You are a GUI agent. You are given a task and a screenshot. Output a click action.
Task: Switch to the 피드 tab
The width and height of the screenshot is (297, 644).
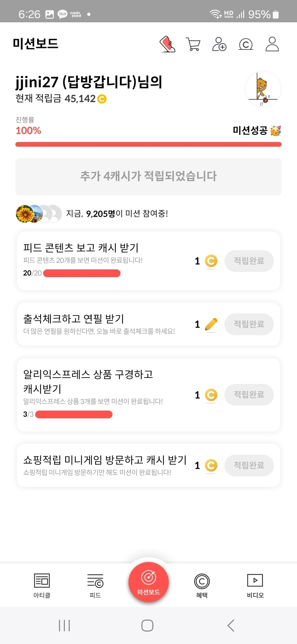click(x=95, y=585)
